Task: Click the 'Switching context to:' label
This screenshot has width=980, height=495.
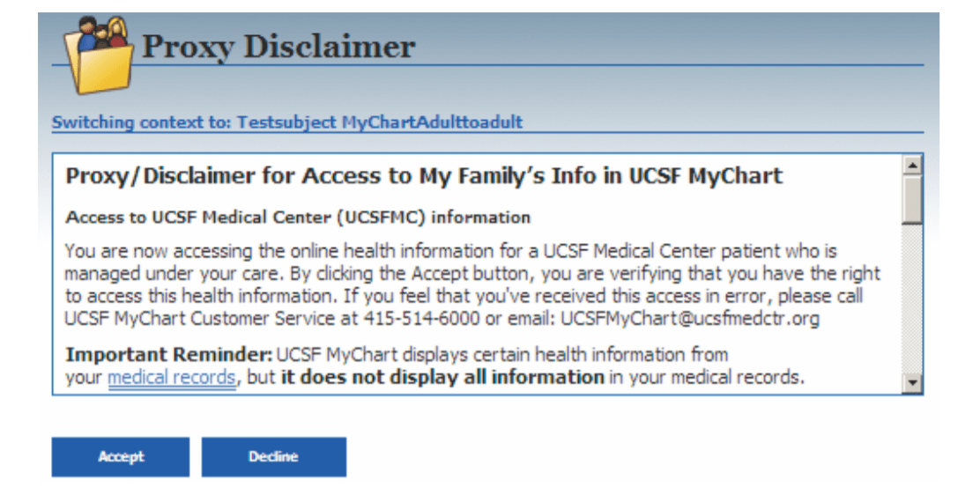Action: click(141, 122)
